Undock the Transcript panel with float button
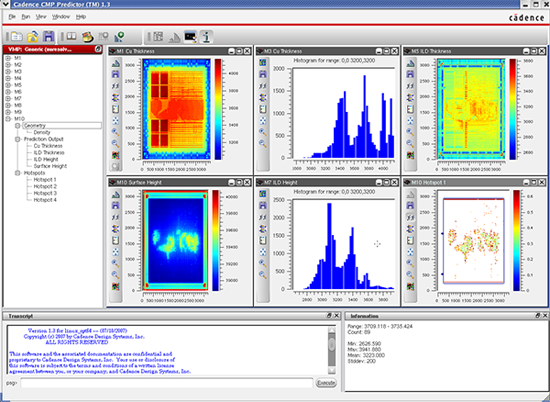This screenshot has width=550, height=402. [x=329, y=316]
